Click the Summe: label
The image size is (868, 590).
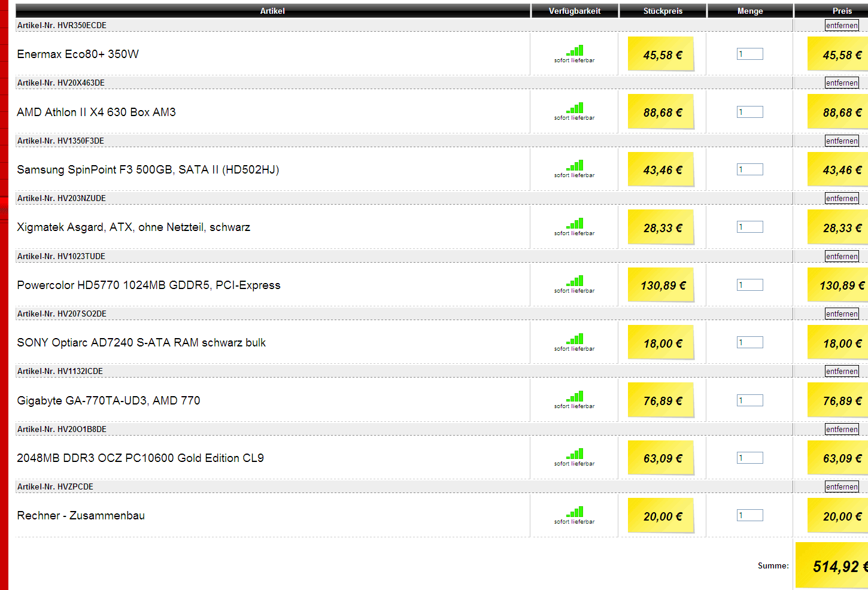point(773,565)
